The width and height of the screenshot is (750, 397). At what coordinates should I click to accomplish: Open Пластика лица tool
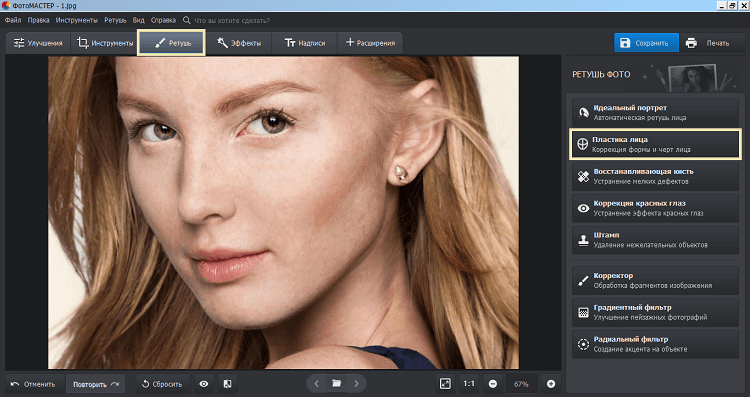[655, 144]
